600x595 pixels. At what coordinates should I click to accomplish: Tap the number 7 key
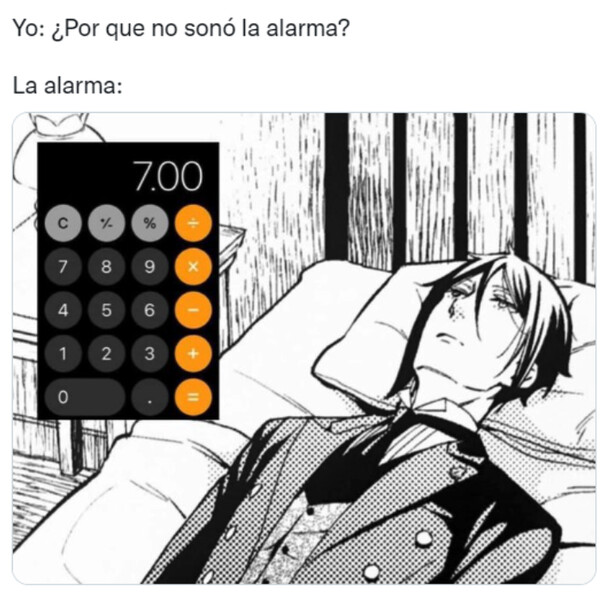click(63, 266)
